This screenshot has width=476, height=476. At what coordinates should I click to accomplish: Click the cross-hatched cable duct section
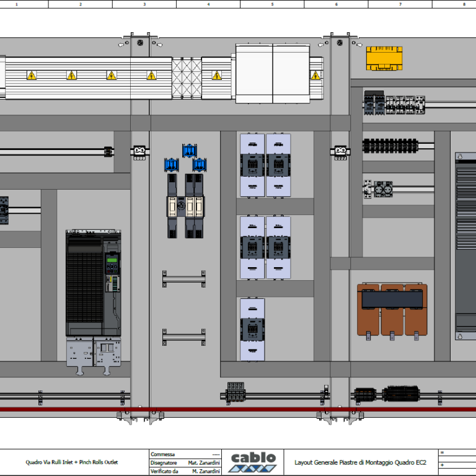[x=186, y=76]
